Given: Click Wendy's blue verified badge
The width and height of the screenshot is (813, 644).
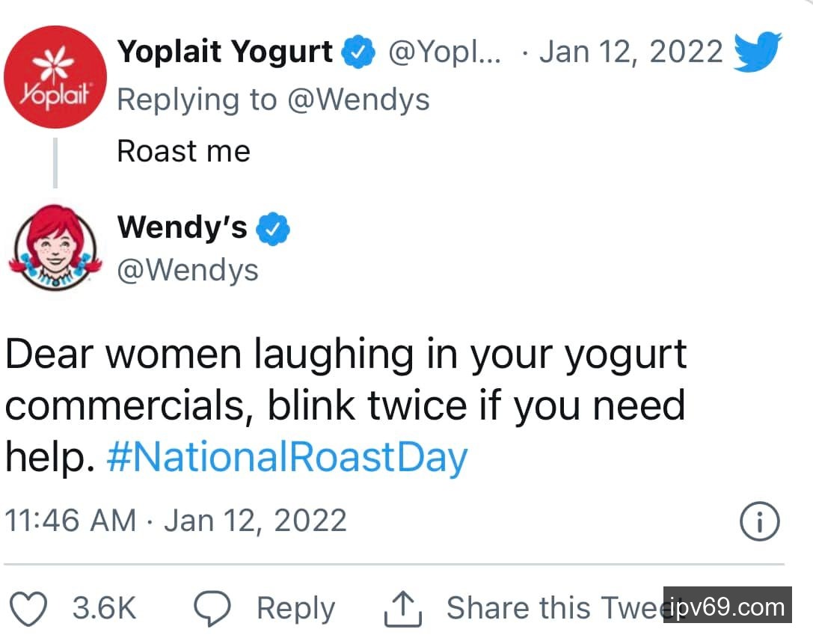Looking at the screenshot, I should pos(273,228).
